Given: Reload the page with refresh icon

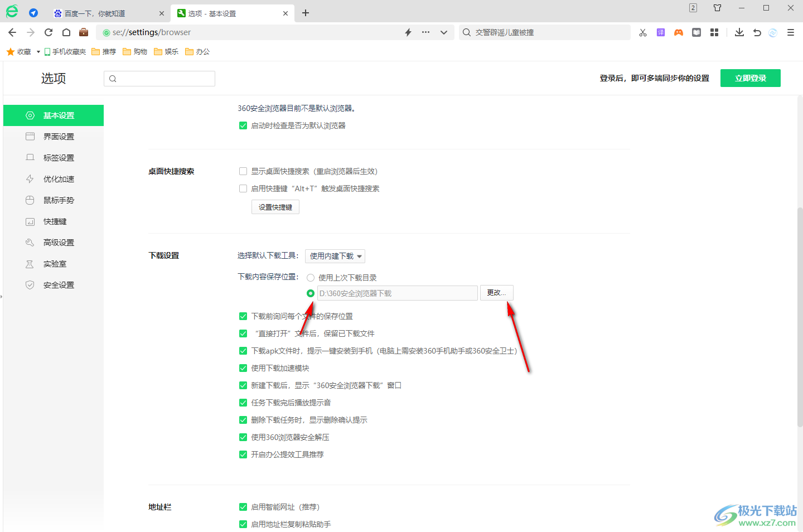Looking at the screenshot, I should tap(49, 32).
